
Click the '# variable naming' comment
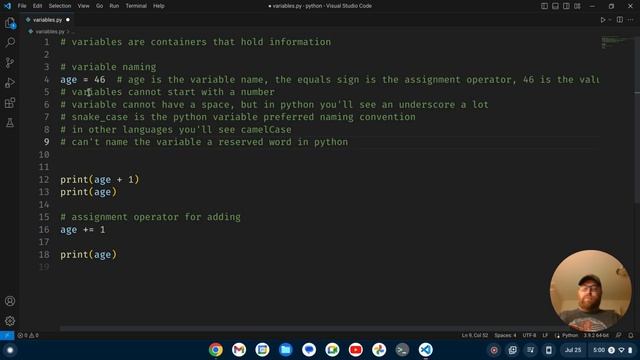[x=108, y=67]
